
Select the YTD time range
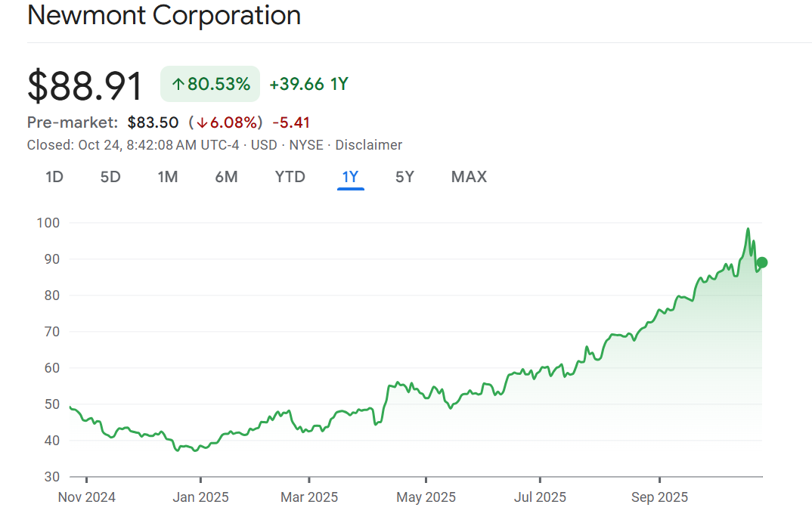point(290,177)
